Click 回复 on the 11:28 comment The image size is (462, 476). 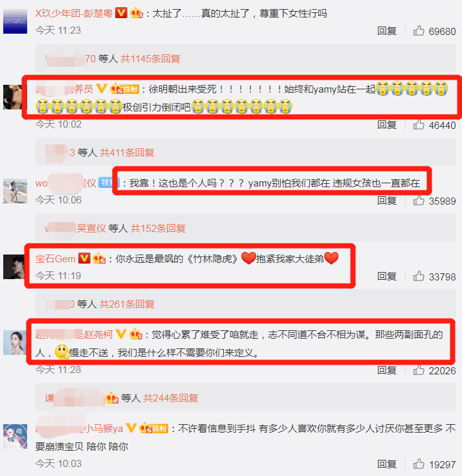(387, 370)
